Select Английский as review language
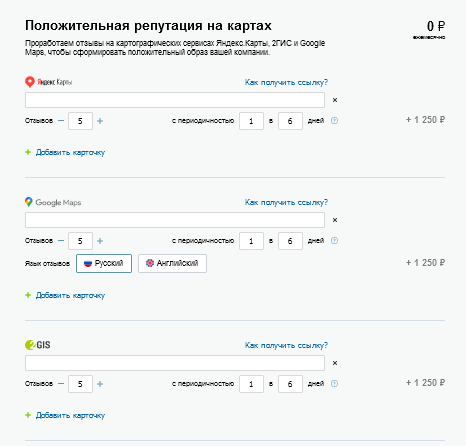 tap(172, 263)
